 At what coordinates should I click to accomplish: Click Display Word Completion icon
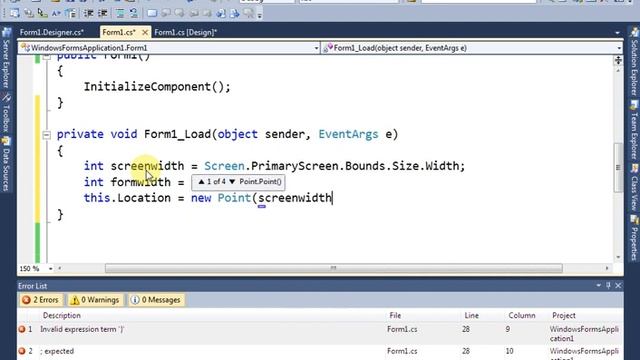pyautogui.click(x=56, y=13)
